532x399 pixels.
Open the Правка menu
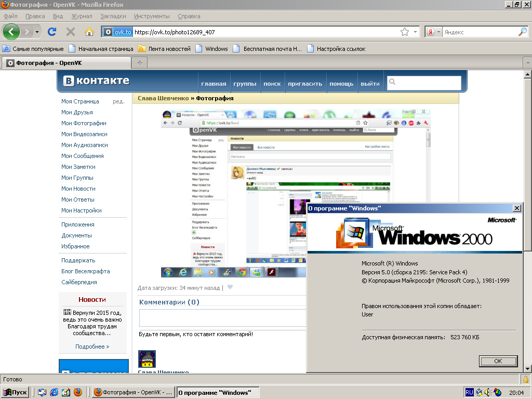pyautogui.click(x=35, y=16)
